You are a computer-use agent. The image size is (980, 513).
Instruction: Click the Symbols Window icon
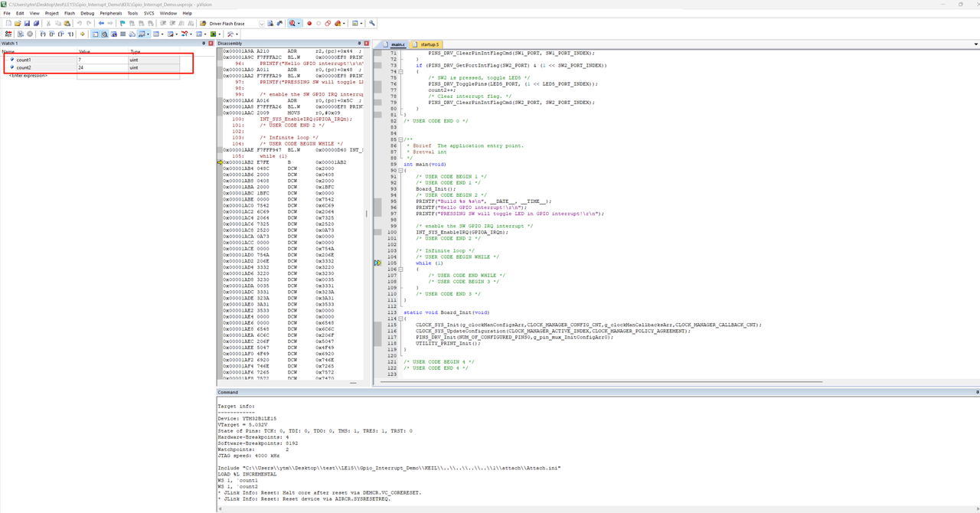coord(113,34)
